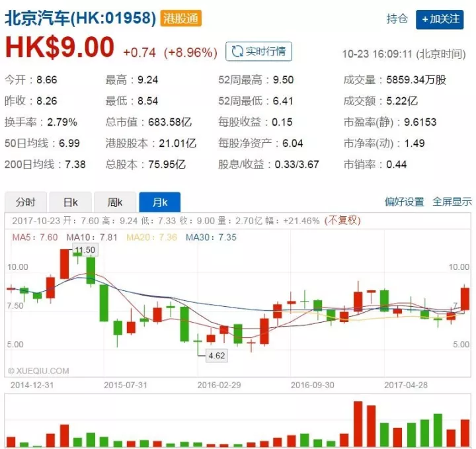Click the 成交量 value 5859.34万股
This screenshot has height=449, width=476.
[416, 80]
